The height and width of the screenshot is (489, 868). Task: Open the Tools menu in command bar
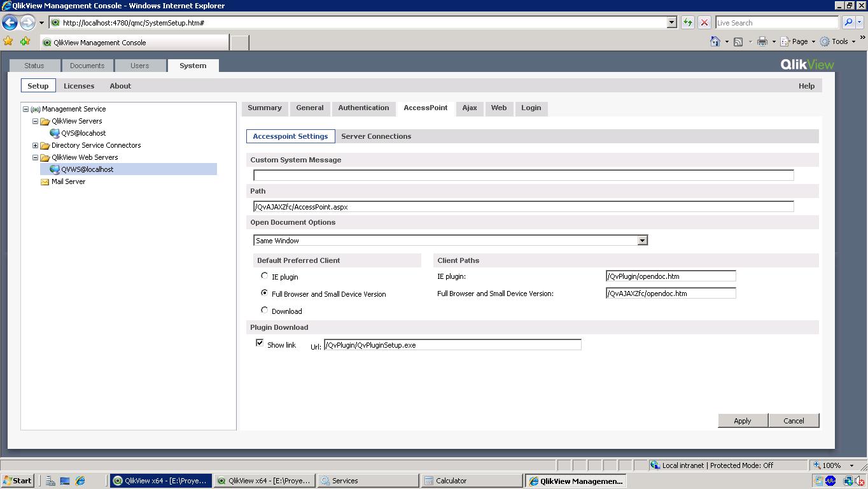[x=837, y=41]
